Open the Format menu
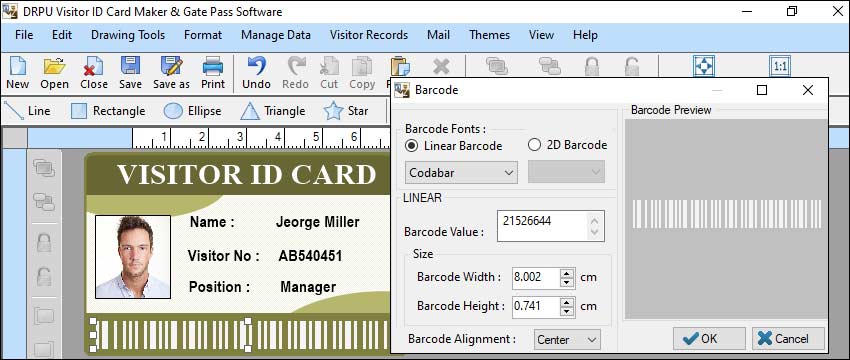This screenshot has height=360, width=850. click(x=203, y=35)
